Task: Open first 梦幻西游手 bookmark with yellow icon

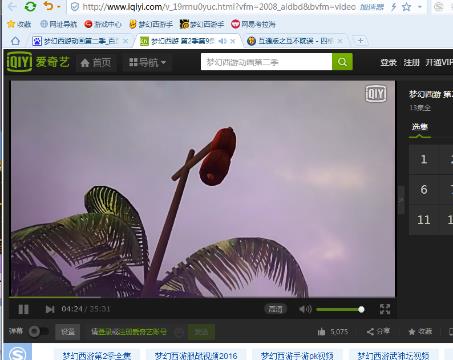Action: click(151, 24)
